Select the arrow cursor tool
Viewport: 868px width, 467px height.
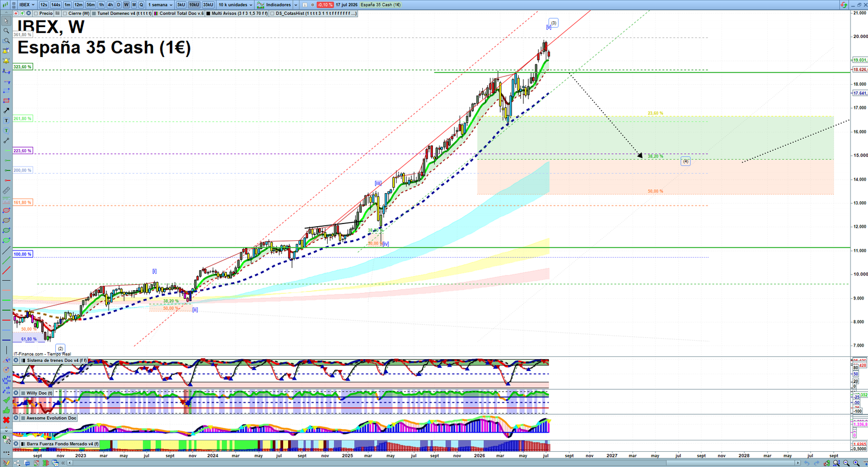pyautogui.click(x=6, y=21)
